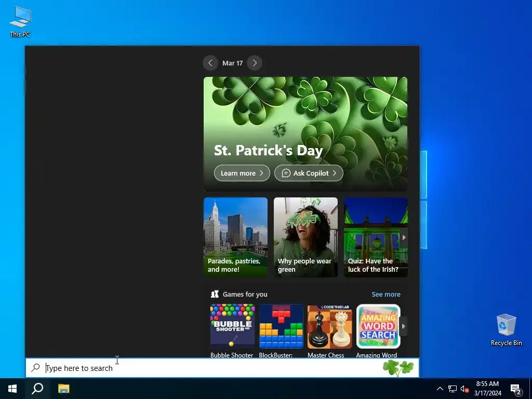This screenshot has width=532, height=399.
Task: Click the See more link
Action: click(386, 294)
